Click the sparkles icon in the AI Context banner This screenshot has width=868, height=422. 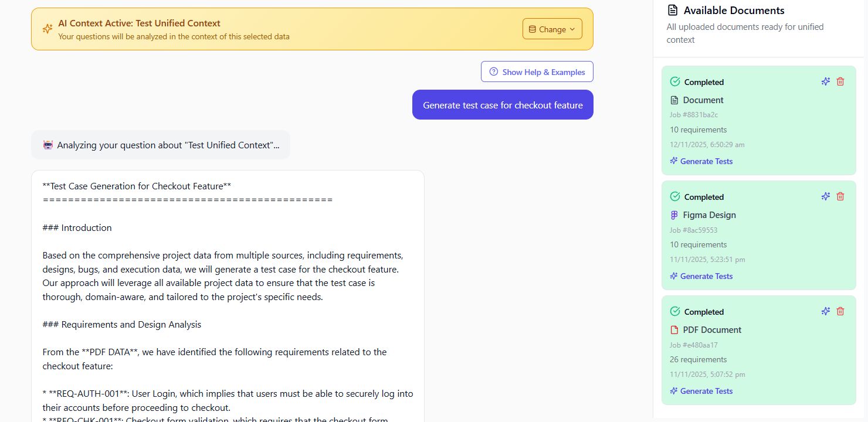[48, 28]
